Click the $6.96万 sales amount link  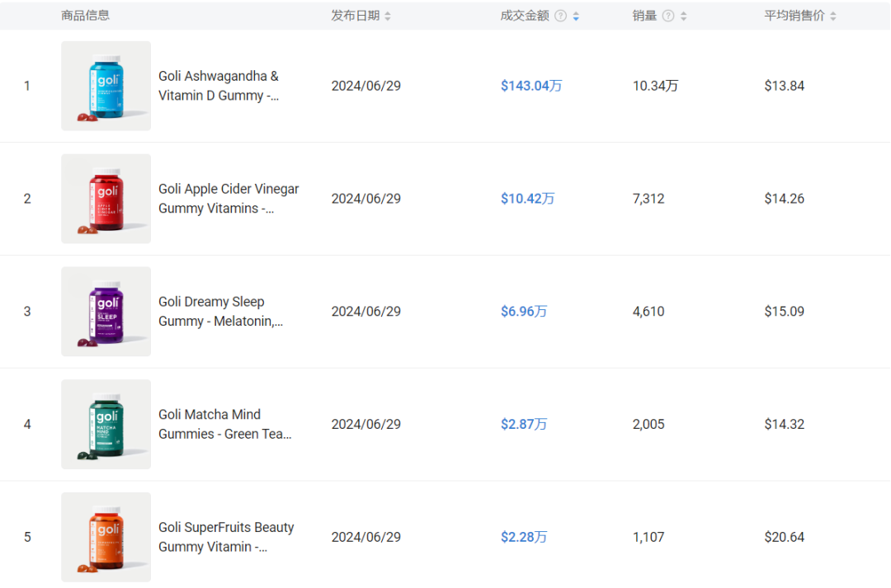[524, 312]
